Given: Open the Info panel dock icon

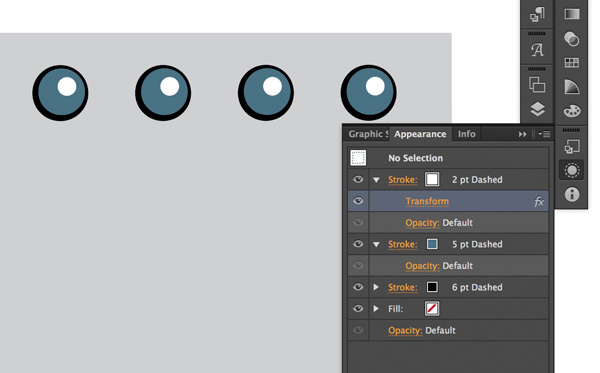Looking at the screenshot, I should click(x=572, y=194).
